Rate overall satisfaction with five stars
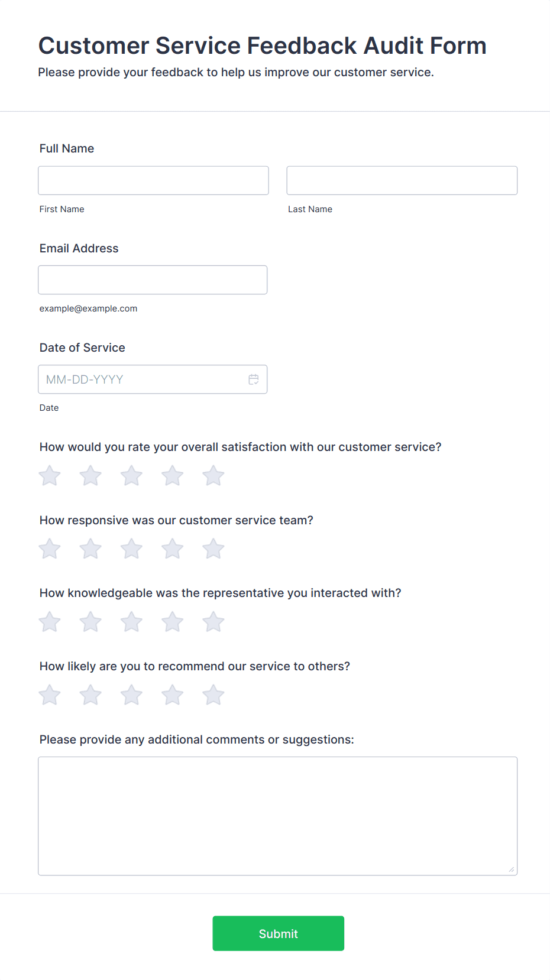 coord(213,476)
